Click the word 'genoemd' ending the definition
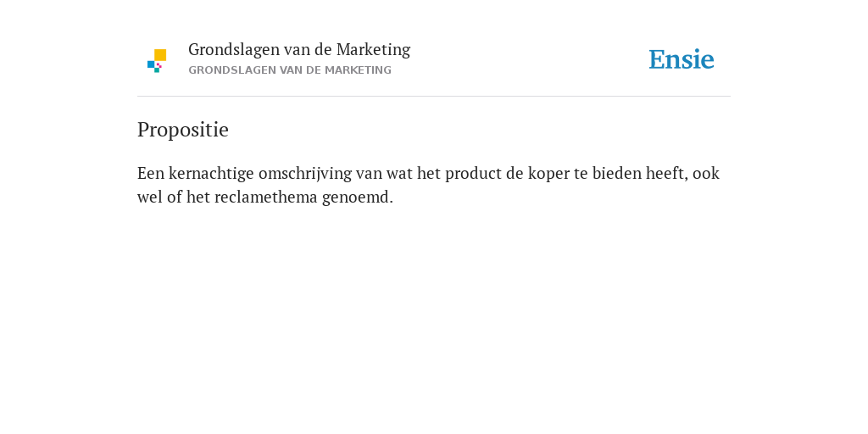 tap(355, 198)
